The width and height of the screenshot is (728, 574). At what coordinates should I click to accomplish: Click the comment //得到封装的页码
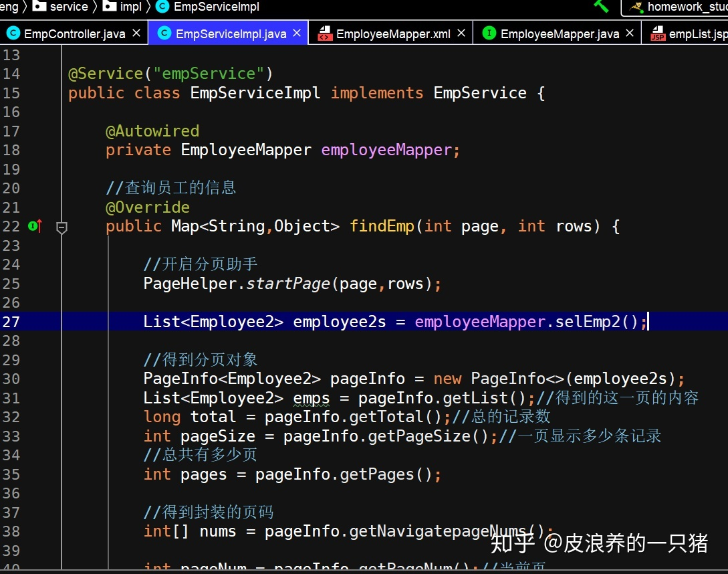(x=209, y=512)
